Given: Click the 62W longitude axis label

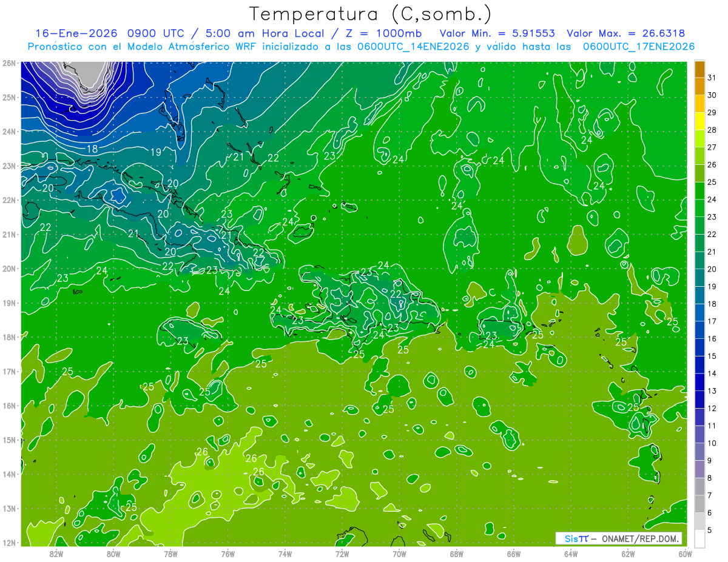Looking at the screenshot, I should click(x=628, y=554).
